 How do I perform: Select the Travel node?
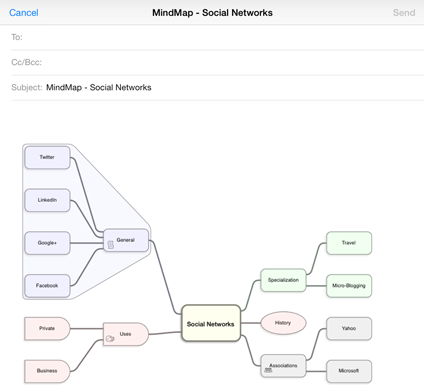[x=349, y=243]
